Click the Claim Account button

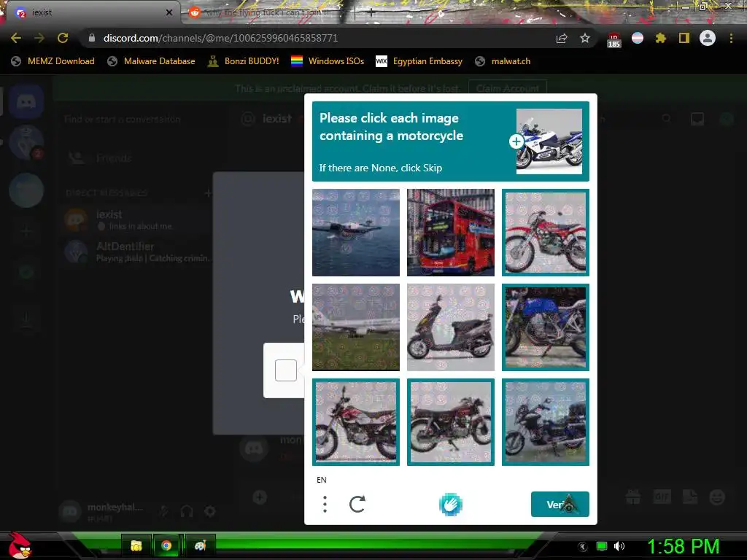coord(508,88)
